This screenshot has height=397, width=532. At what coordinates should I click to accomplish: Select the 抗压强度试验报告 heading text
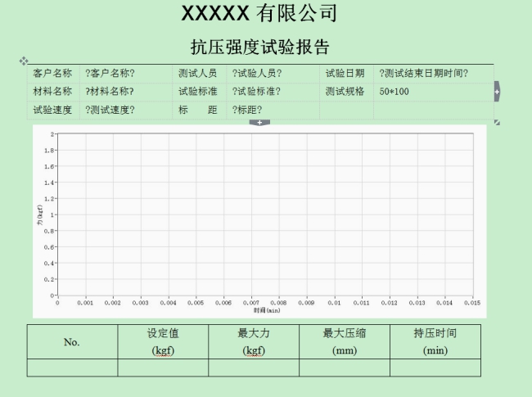coord(259,46)
